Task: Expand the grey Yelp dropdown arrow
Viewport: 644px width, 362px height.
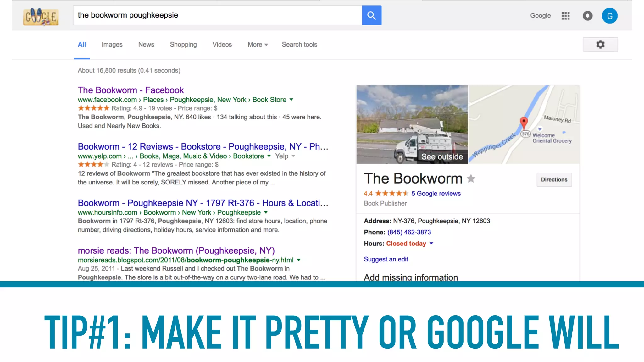Action: (293, 156)
